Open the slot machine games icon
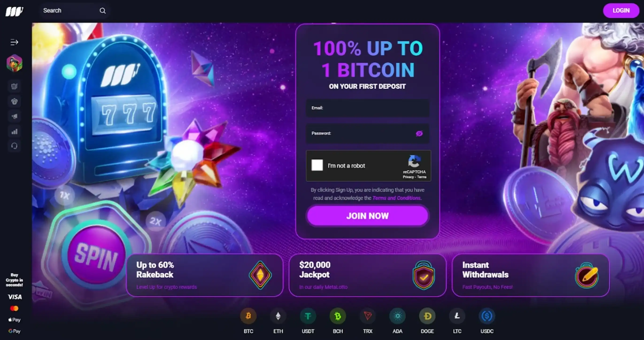This screenshot has height=340, width=644. click(x=14, y=86)
